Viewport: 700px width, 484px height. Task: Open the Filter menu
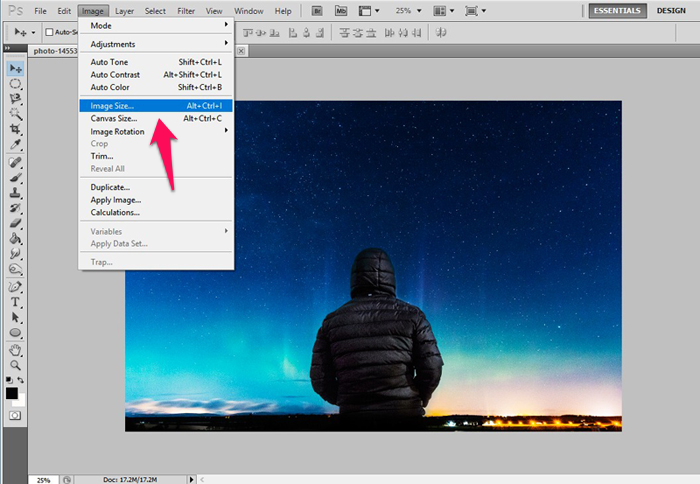click(x=186, y=11)
